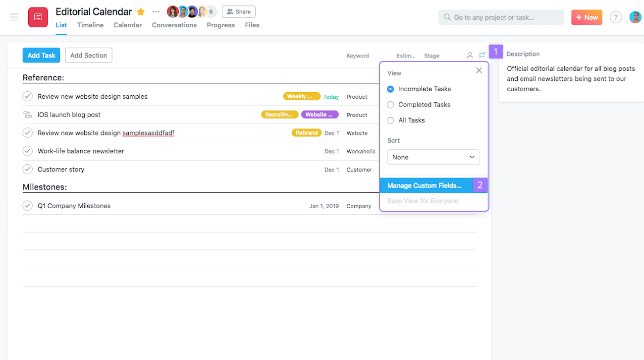The height and width of the screenshot is (360, 644).
Task: Select the All Tasks radio button
Action: click(390, 120)
